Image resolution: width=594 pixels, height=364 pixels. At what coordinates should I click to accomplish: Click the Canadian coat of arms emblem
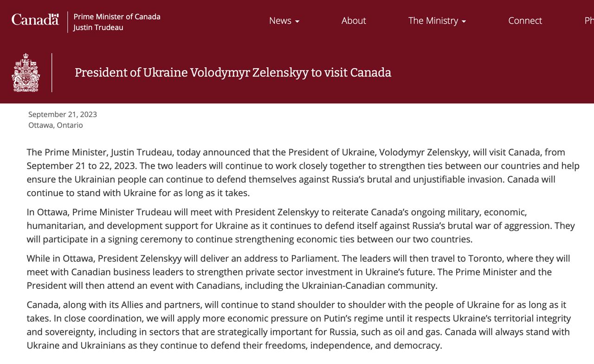pyautogui.click(x=26, y=72)
